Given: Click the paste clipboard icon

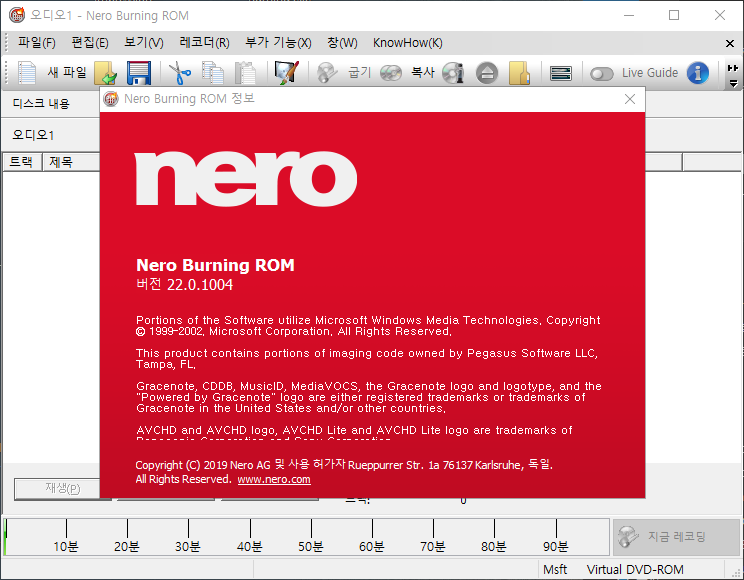Looking at the screenshot, I should (x=245, y=73).
